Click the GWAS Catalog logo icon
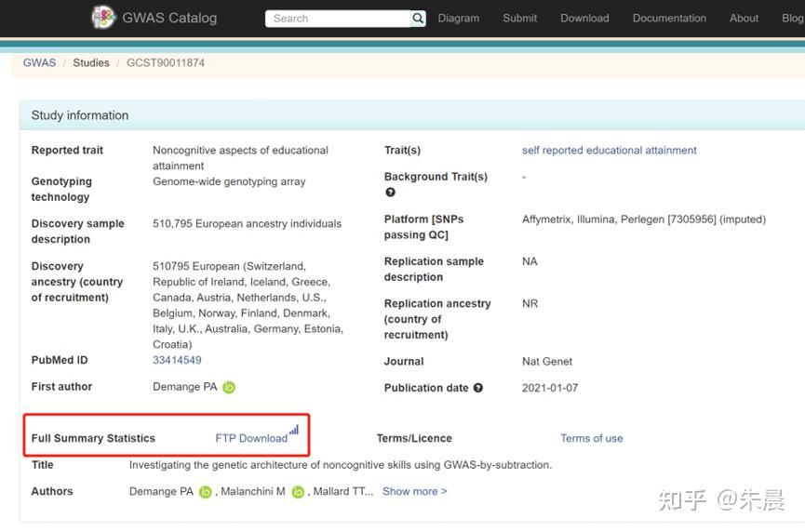The width and height of the screenshot is (805, 532). [x=103, y=17]
